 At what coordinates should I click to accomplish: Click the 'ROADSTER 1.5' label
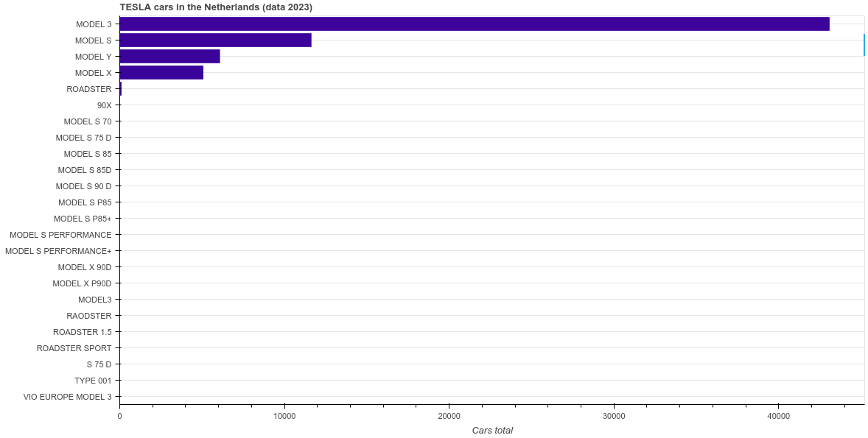(83, 332)
